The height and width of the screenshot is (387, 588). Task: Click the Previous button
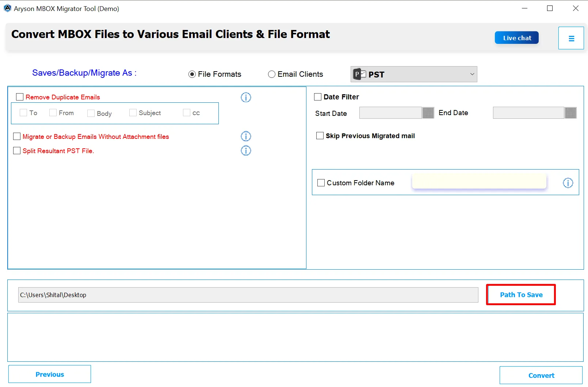[x=50, y=374]
